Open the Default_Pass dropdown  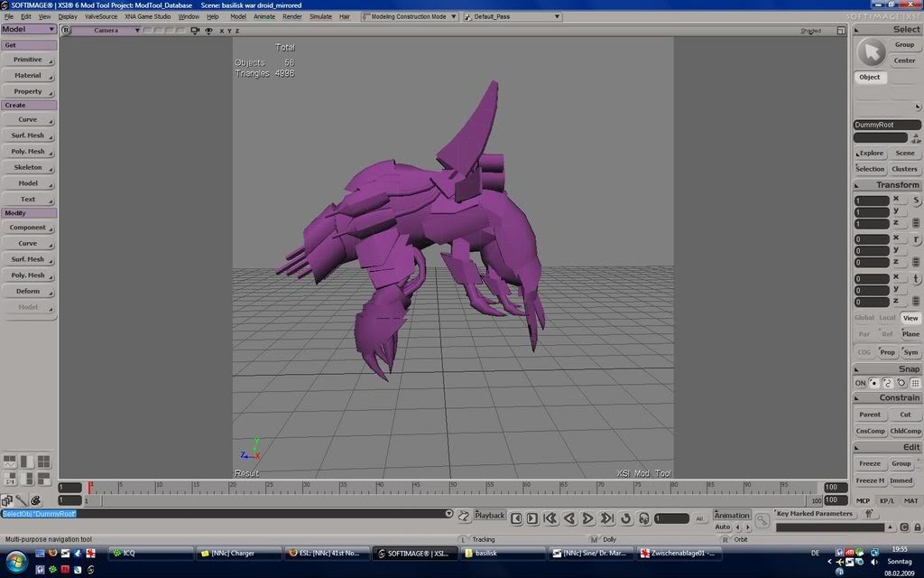tap(513, 16)
